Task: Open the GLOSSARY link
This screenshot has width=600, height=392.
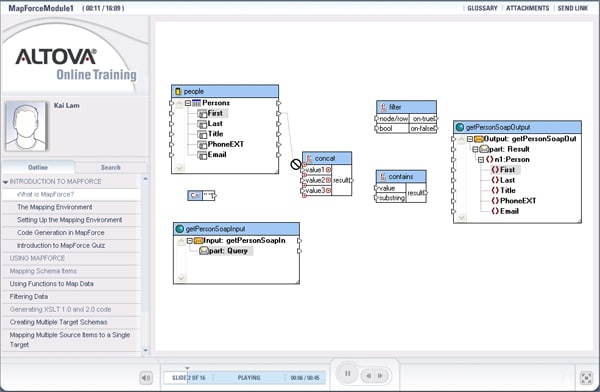Action: pos(482,8)
